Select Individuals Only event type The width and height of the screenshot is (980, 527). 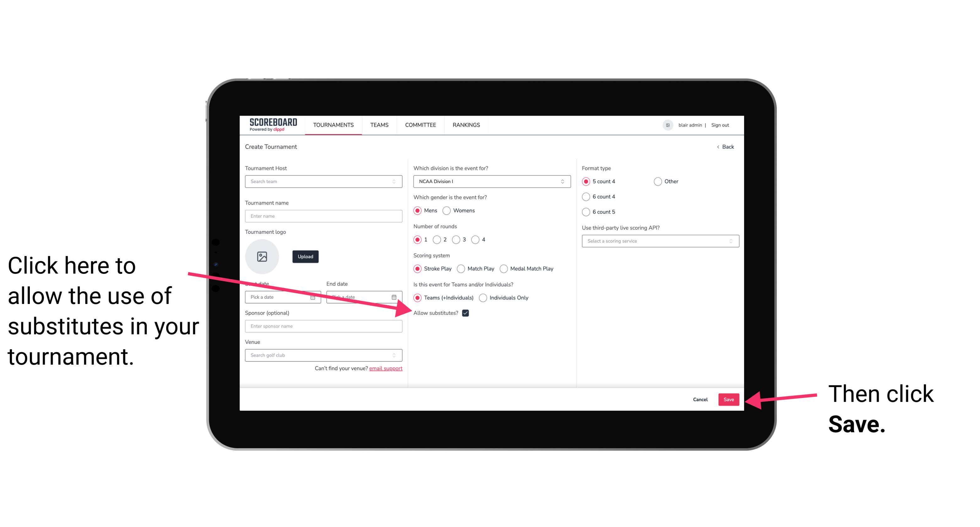pos(483,298)
